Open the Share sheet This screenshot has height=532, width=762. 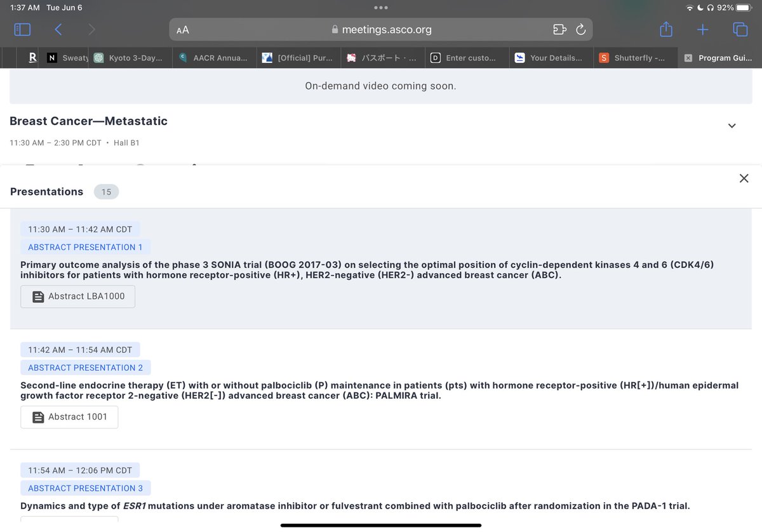pos(665,29)
